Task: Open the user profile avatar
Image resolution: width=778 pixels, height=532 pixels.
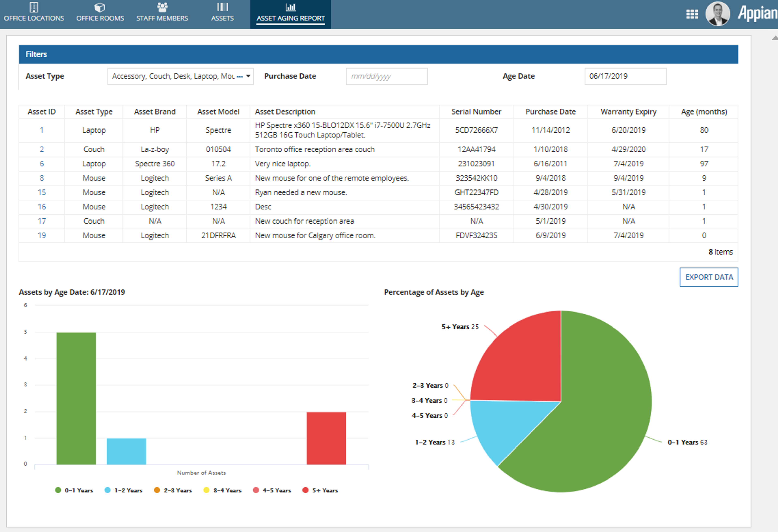Action: (718, 14)
